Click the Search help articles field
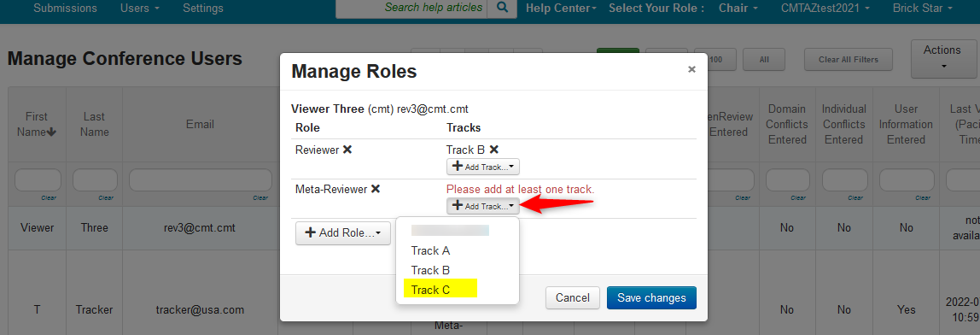Image resolution: width=980 pixels, height=335 pixels. point(411,9)
